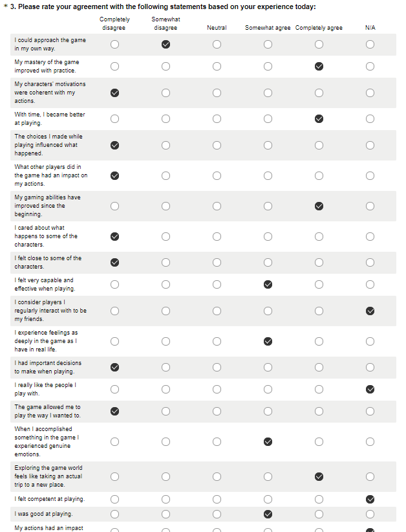Viewport: 406px width, 532px height.
Task: Mark 'I felt close to some characters' as Neutral
Action: 217,262
